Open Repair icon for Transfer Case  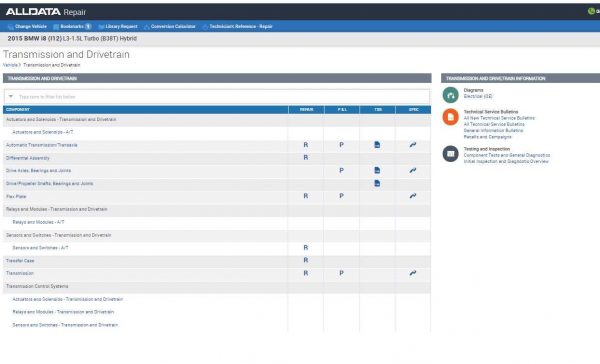coord(306,260)
